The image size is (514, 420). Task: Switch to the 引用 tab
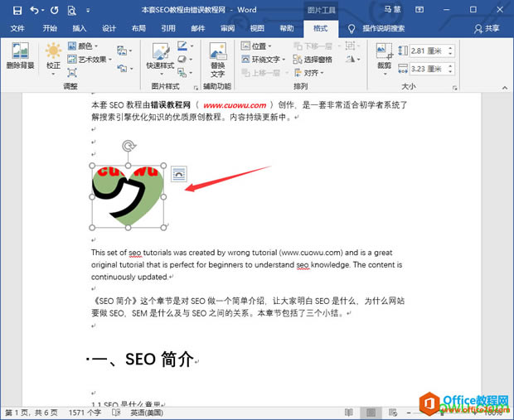[168, 28]
